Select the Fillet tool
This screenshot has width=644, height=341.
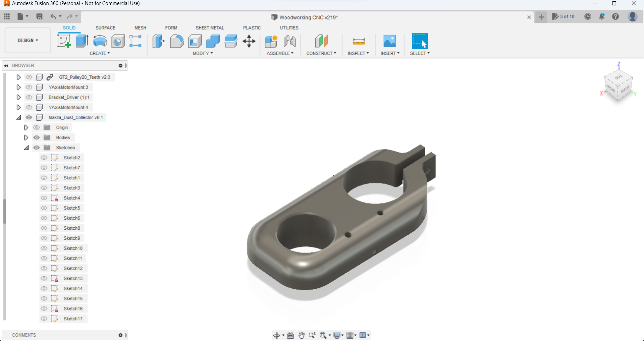click(x=177, y=41)
